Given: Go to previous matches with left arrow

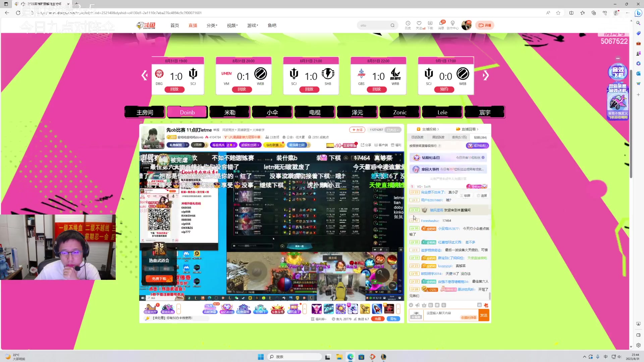Looking at the screenshot, I should [145, 75].
